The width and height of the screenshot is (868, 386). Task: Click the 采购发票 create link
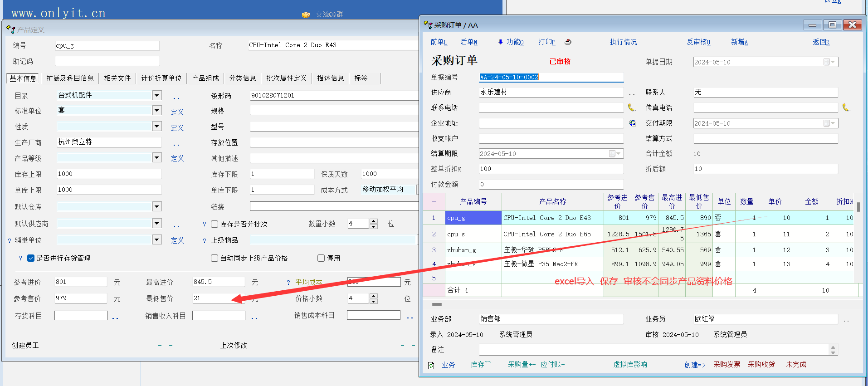click(x=727, y=364)
